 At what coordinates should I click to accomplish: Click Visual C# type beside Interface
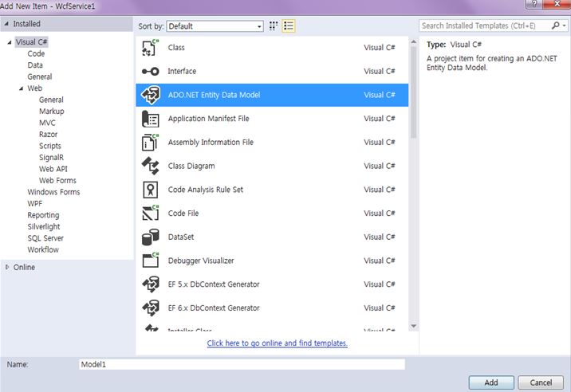point(380,72)
